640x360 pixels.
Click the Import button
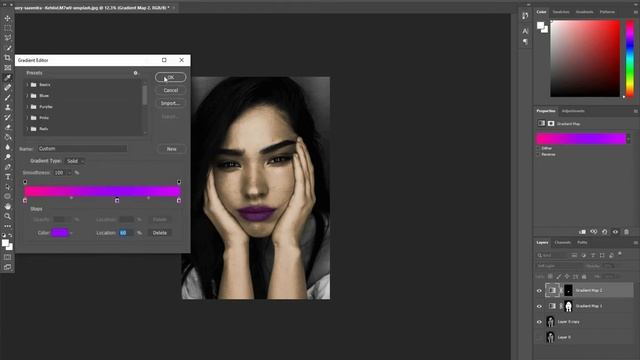(x=171, y=103)
